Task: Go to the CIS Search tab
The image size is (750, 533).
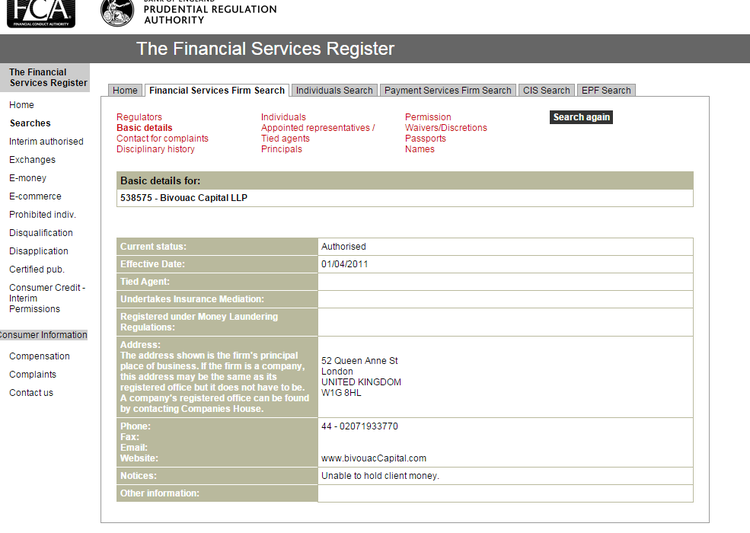Action: [546, 90]
